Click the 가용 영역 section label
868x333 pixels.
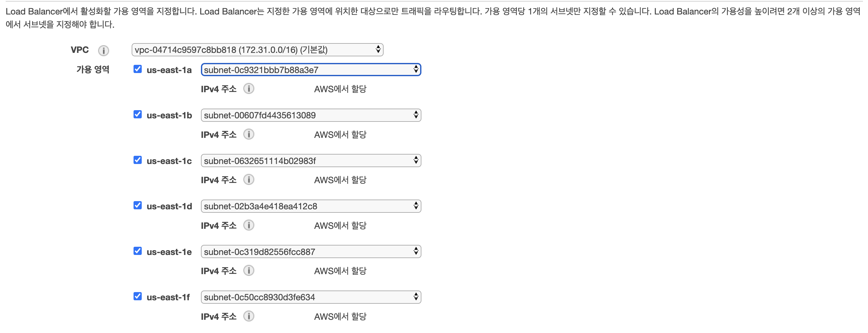(x=93, y=69)
